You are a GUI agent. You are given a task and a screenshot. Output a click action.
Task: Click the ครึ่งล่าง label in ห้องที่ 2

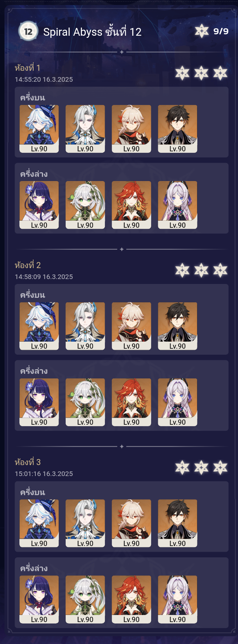[x=34, y=371]
